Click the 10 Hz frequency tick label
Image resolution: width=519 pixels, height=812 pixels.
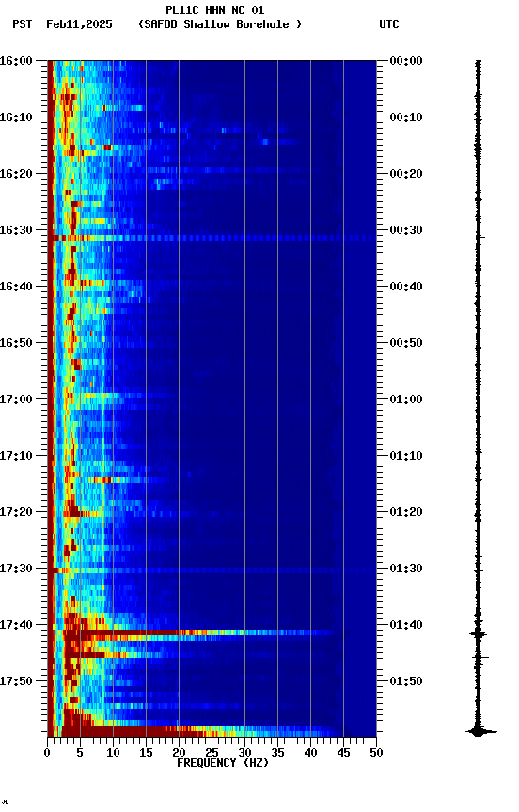click(x=113, y=753)
